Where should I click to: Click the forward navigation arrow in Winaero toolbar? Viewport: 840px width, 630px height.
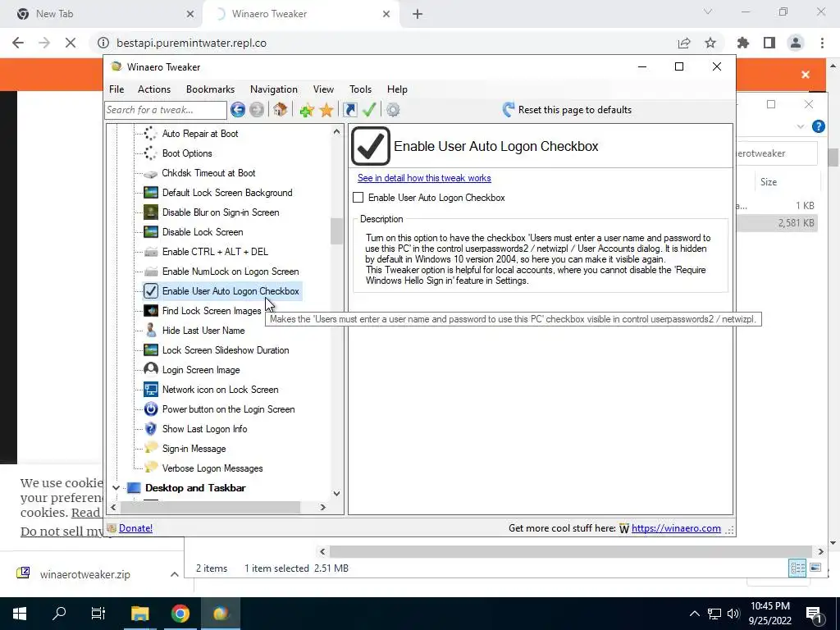257,110
